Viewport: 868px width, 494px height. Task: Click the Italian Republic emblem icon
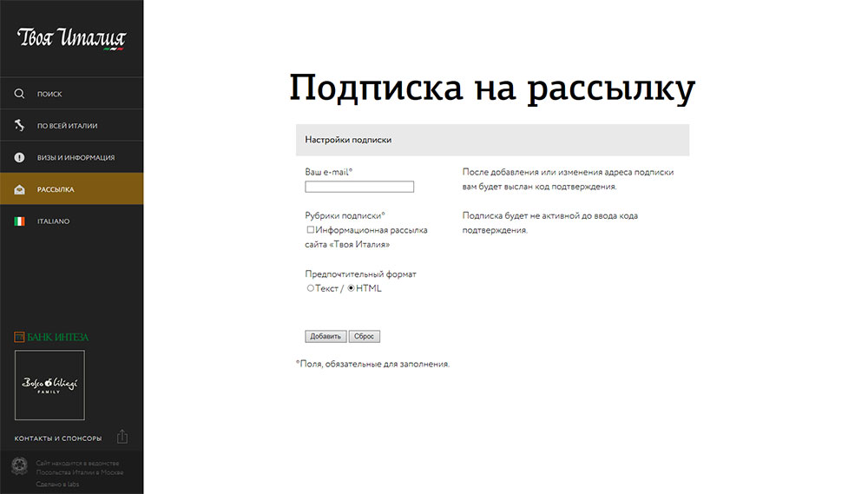pyautogui.click(x=19, y=465)
